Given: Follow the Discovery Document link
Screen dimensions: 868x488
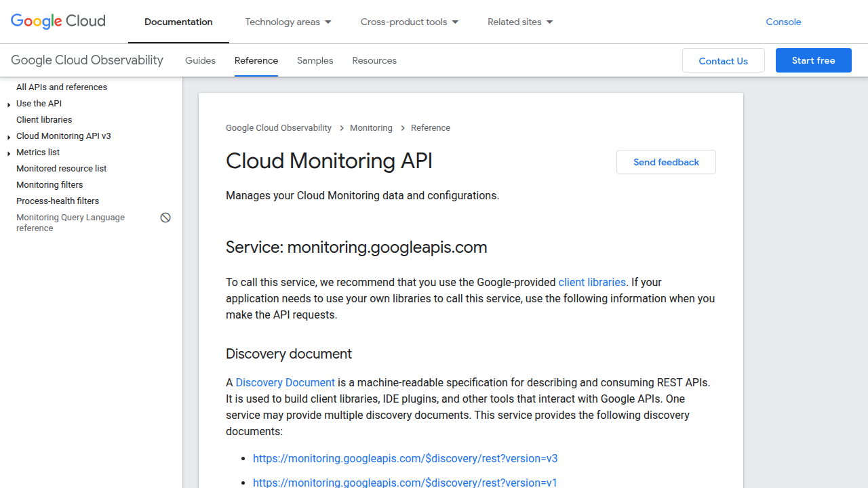Looking at the screenshot, I should pyautogui.click(x=285, y=382).
